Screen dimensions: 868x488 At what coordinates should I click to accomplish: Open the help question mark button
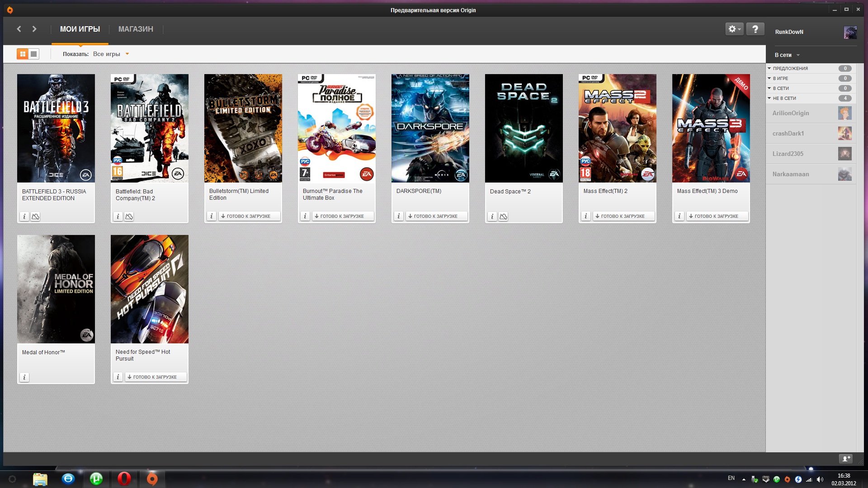(755, 29)
